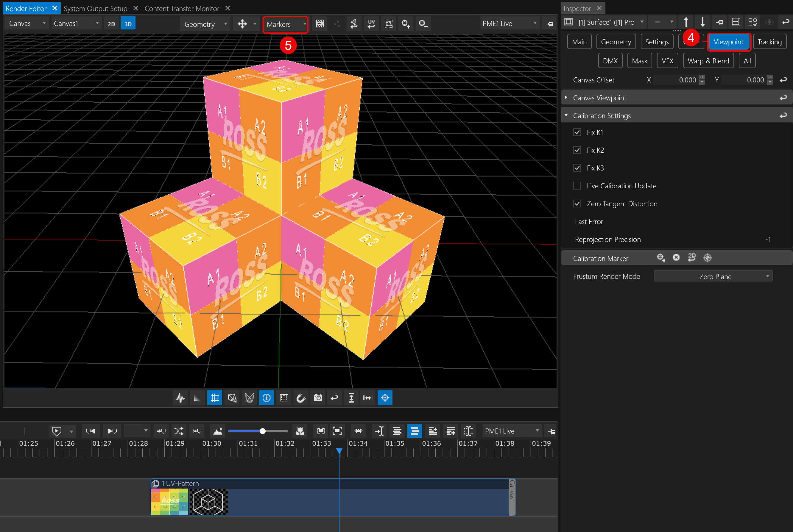793x532 pixels.
Task: Expand the Canvas Viewpoint section
Action: [x=566, y=98]
